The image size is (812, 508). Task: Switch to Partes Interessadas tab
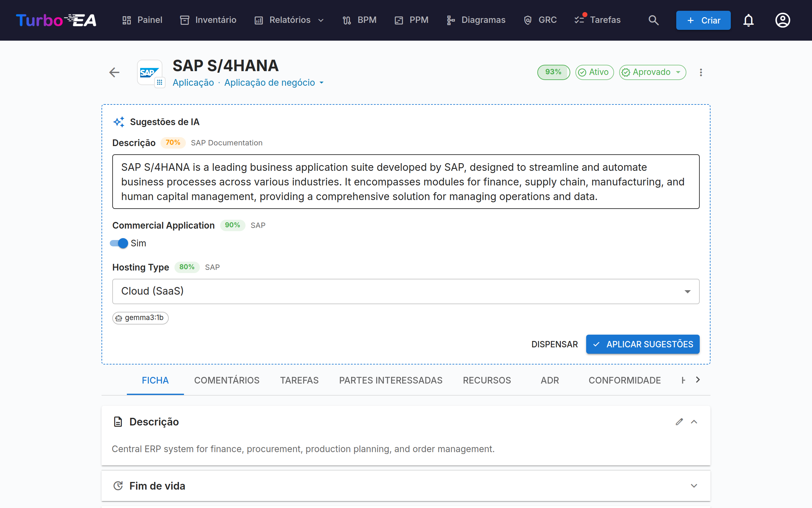[x=390, y=380]
